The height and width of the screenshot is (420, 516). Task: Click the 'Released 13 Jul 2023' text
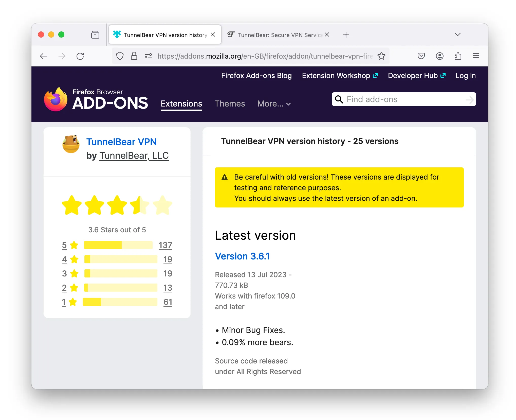[x=251, y=275]
